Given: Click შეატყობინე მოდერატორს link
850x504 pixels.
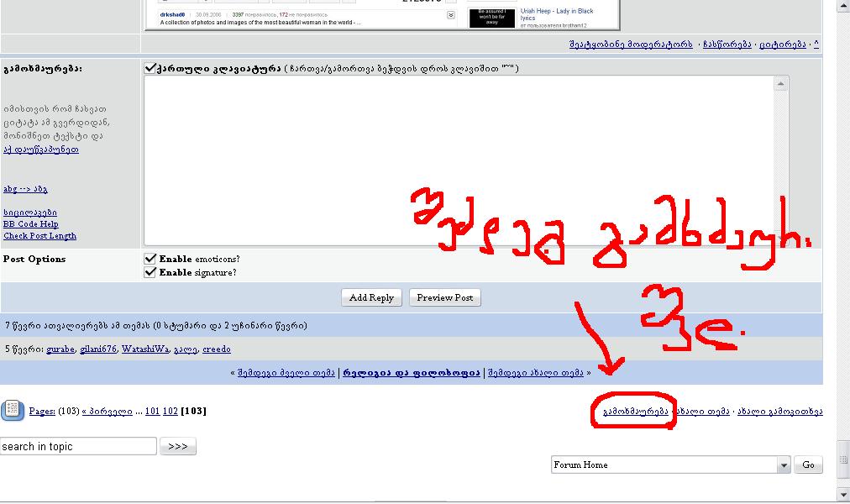Looking at the screenshot, I should (x=631, y=45).
